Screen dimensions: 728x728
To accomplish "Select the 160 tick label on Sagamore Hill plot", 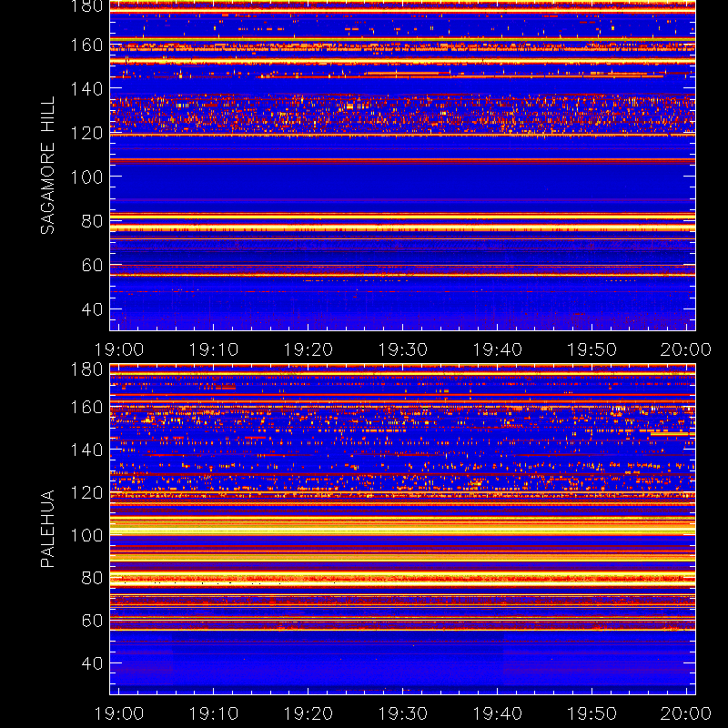I will pos(86,45).
